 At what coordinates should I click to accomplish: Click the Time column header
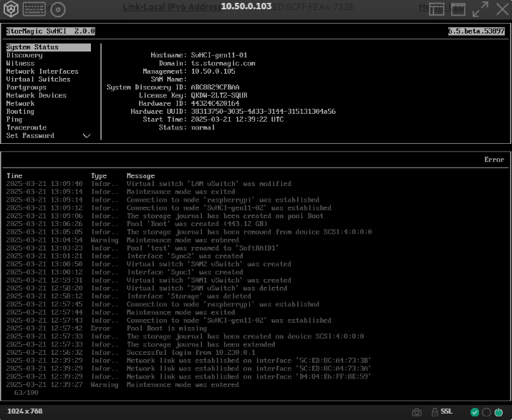14,176
